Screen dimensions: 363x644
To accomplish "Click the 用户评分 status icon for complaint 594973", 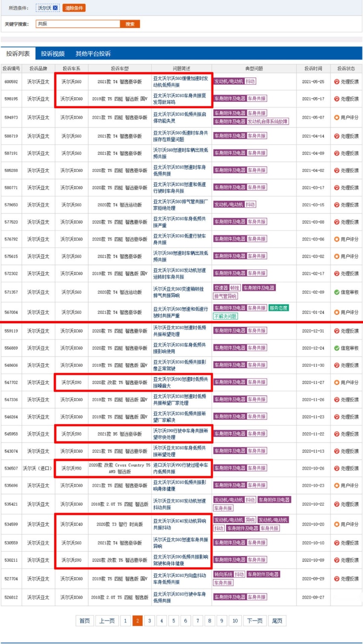I will [337, 117].
